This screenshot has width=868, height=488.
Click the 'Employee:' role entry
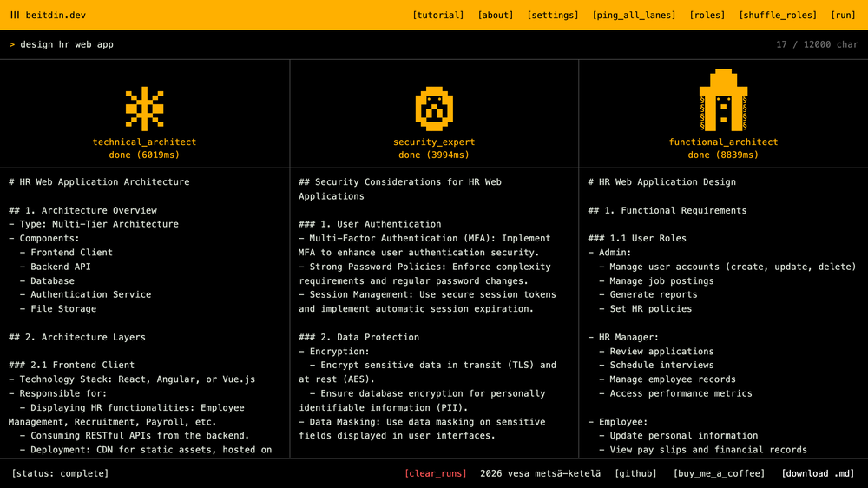(623, 421)
